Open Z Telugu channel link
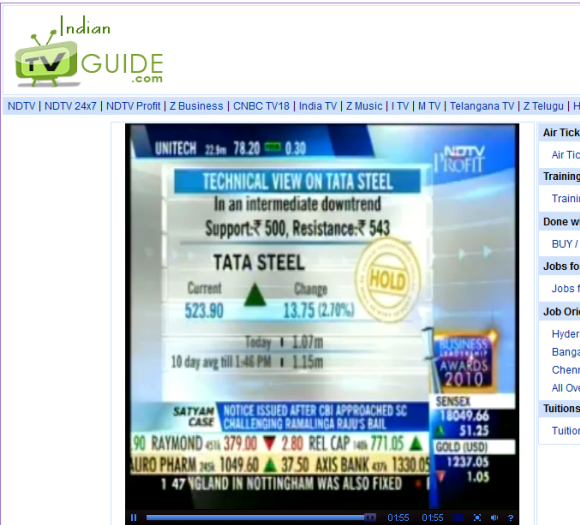This screenshot has height=525, width=580. point(543,106)
